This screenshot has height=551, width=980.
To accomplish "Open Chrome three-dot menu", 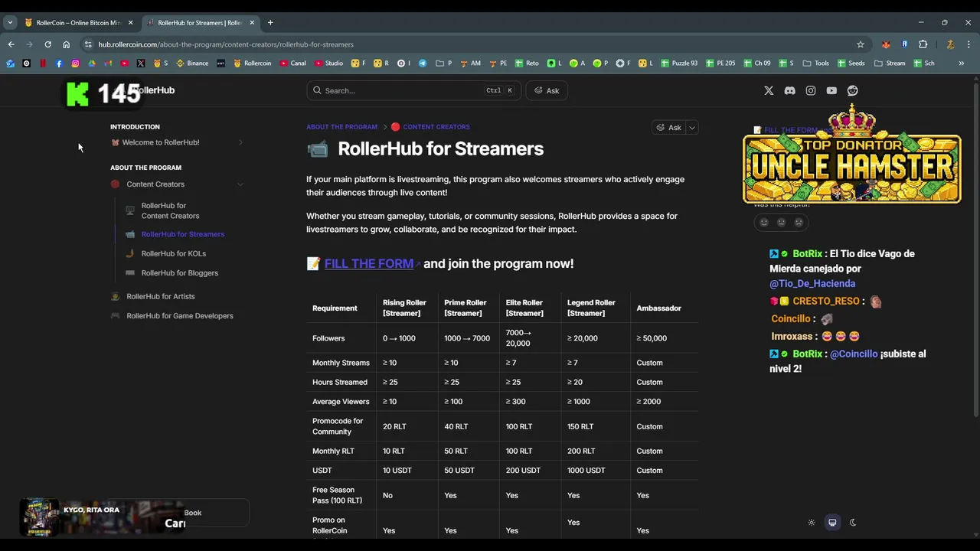I will point(969,44).
